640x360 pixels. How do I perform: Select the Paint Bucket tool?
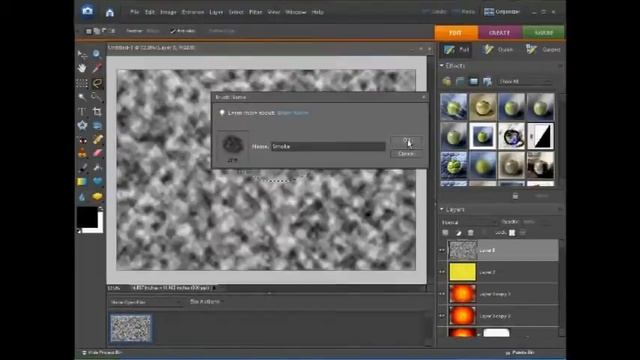point(97,168)
